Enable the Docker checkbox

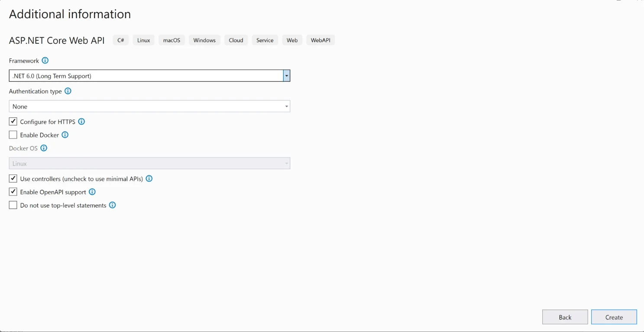13,135
